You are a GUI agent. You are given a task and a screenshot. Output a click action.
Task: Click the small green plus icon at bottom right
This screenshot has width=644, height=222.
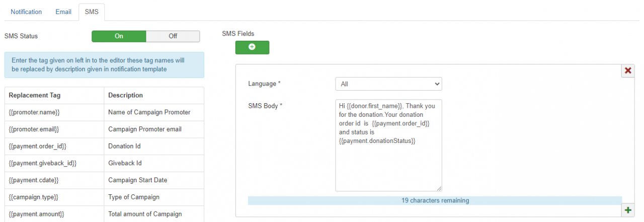(x=628, y=210)
